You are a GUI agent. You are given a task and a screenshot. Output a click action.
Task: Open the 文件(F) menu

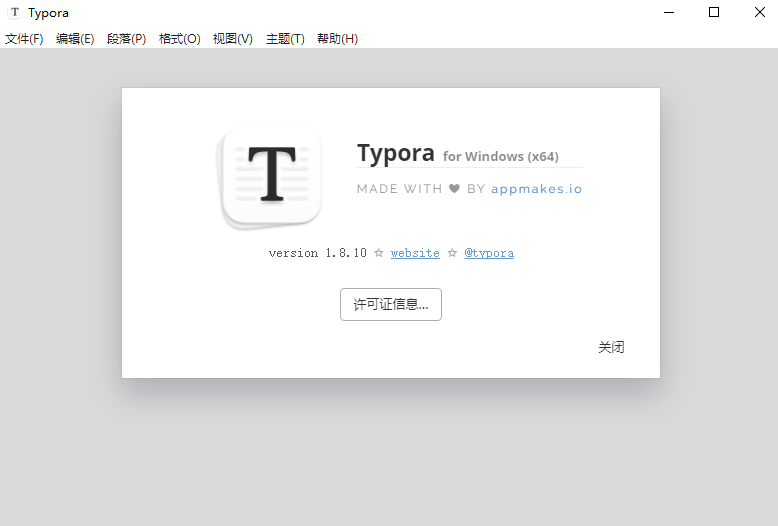pyautogui.click(x=24, y=39)
